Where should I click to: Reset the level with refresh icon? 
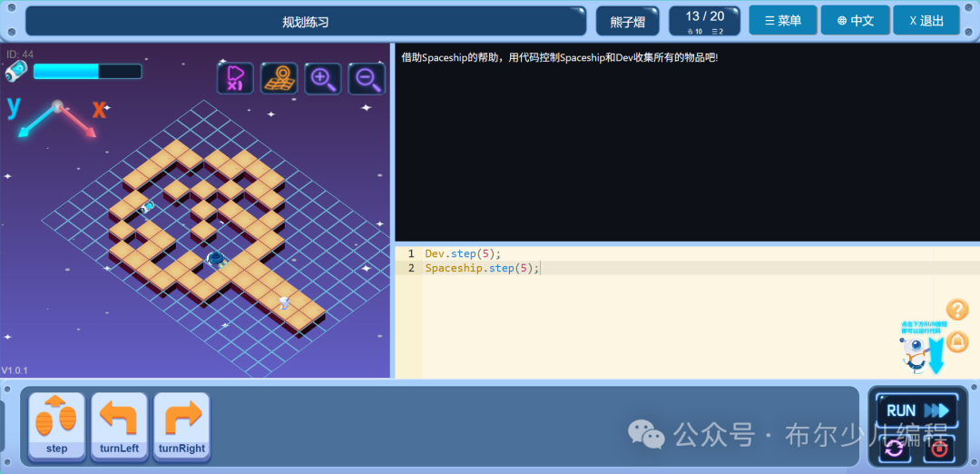[x=895, y=448]
